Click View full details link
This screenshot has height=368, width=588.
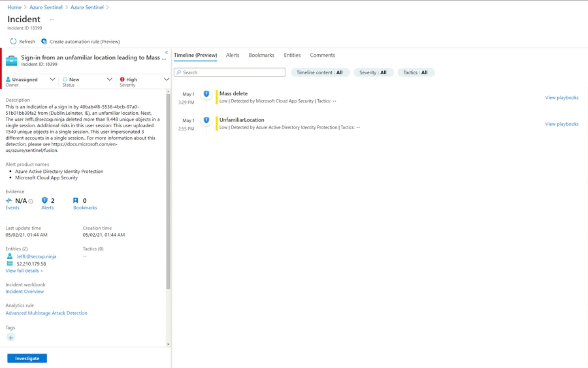coord(24,271)
